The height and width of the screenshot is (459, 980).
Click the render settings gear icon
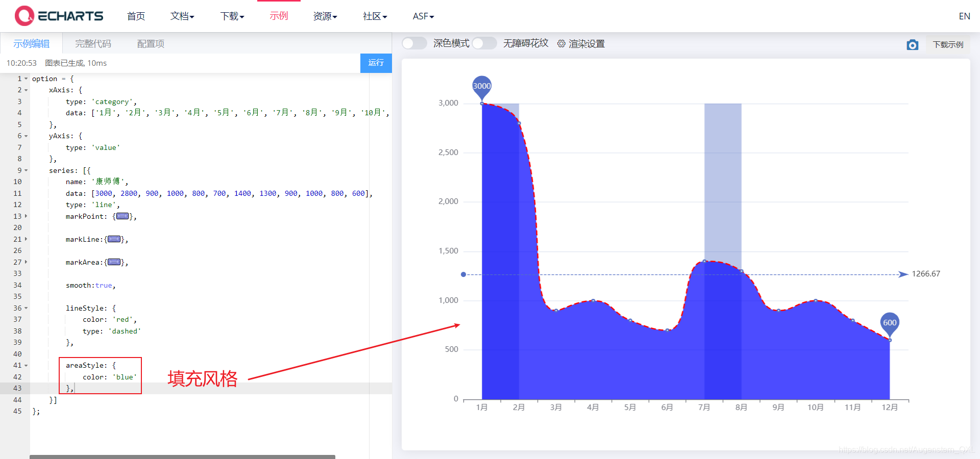tap(561, 44)
